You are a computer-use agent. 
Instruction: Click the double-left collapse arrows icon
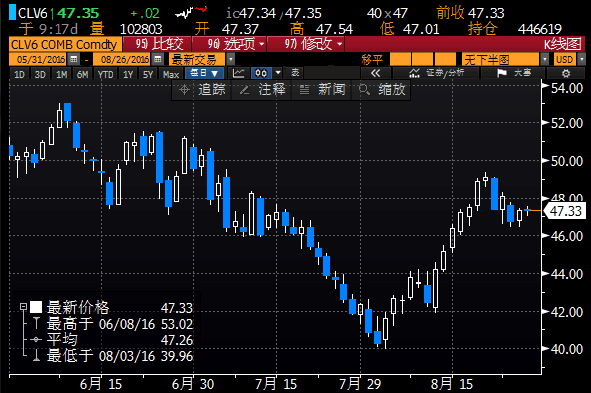pos(375,73)
